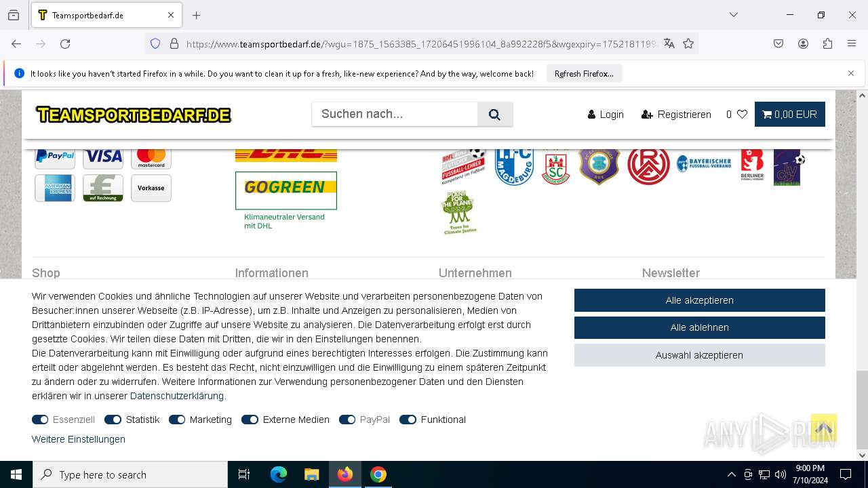868x488 pixels.
Task: Dismiss the Firefox notification bar
Action: 851,73
